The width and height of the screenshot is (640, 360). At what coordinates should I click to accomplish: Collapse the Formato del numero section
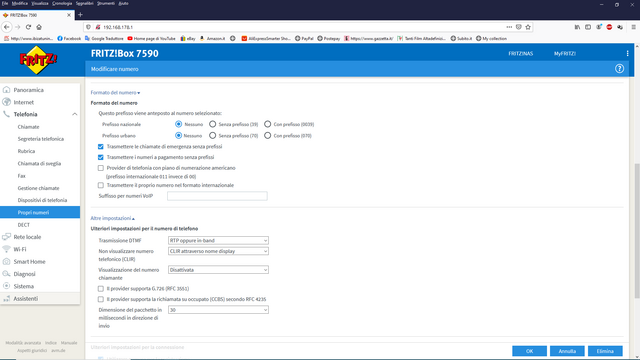point(115,93)
